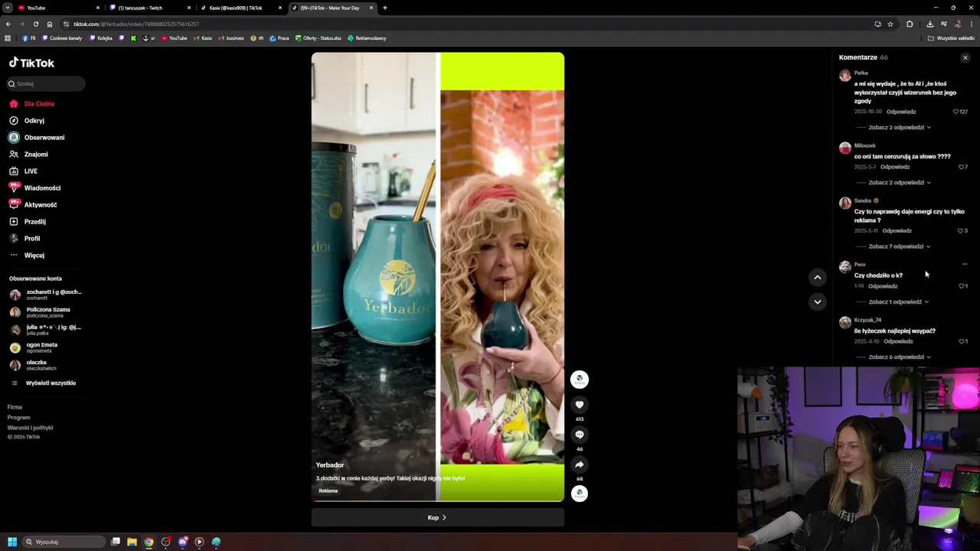Open Firma footer link
Image resolution: width=980 pixels, height=551 pixels.
[15, 407]
